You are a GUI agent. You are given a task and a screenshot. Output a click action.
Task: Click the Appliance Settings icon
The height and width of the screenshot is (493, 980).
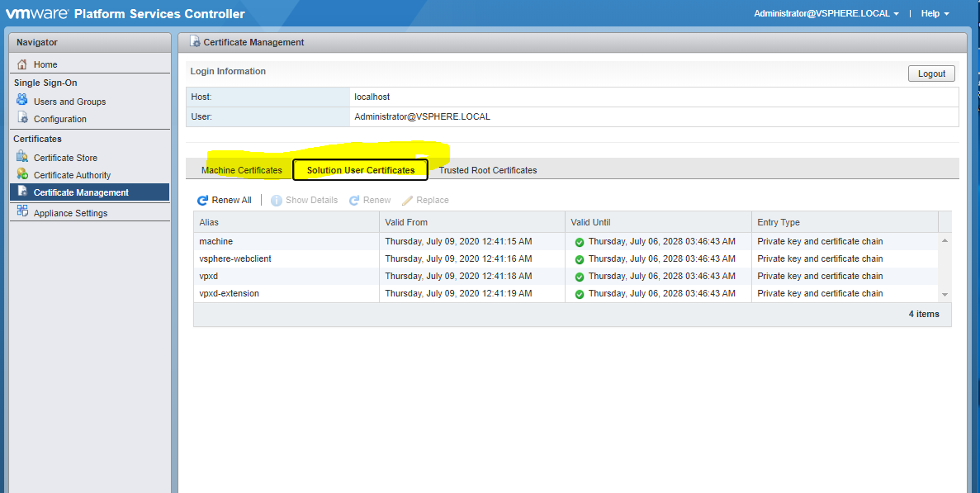pos(22,211)
